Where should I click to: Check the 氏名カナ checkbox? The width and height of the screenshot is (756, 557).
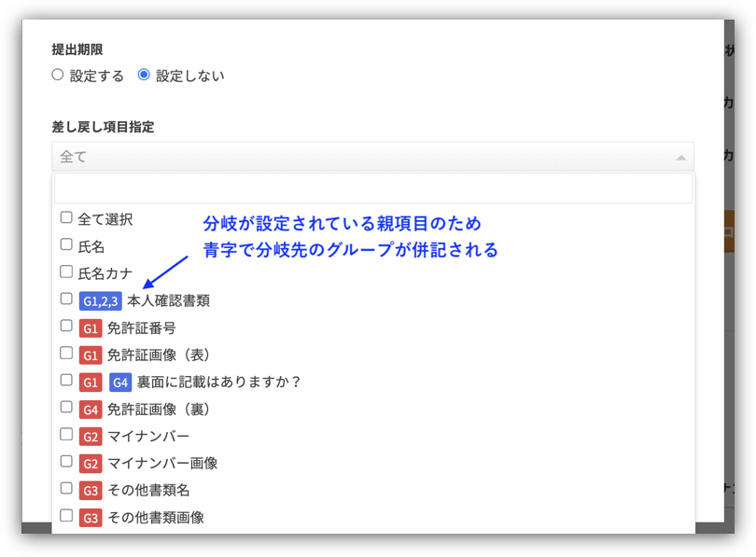(65, 272)
